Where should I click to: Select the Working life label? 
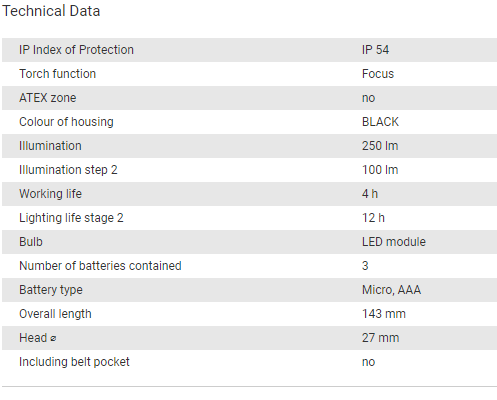50,194
